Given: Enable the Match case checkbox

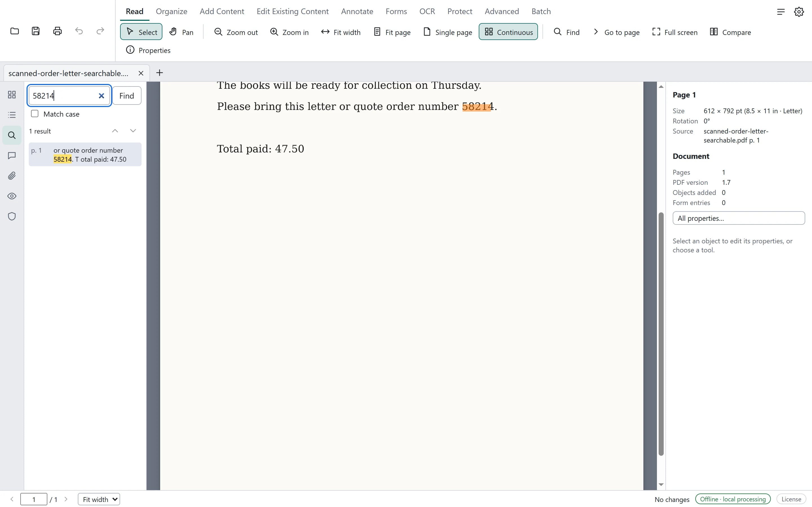Looking at the screenshot, I should pos(35,114).
